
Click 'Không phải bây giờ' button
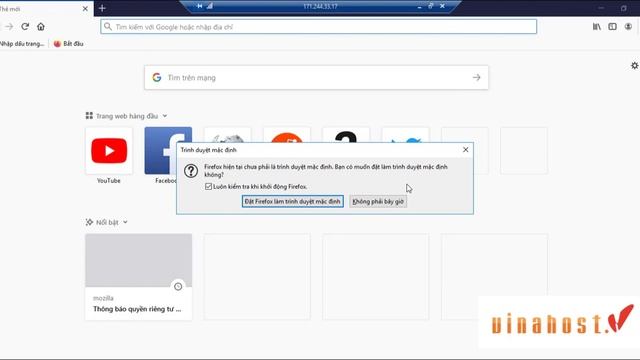click(x=378, y=202)
